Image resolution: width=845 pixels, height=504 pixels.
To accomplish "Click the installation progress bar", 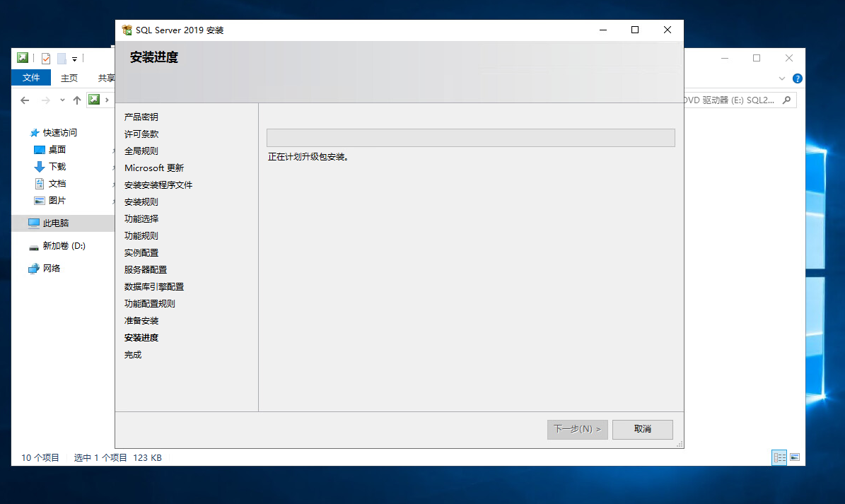I will pyautogui.click(x=470, y=138).
